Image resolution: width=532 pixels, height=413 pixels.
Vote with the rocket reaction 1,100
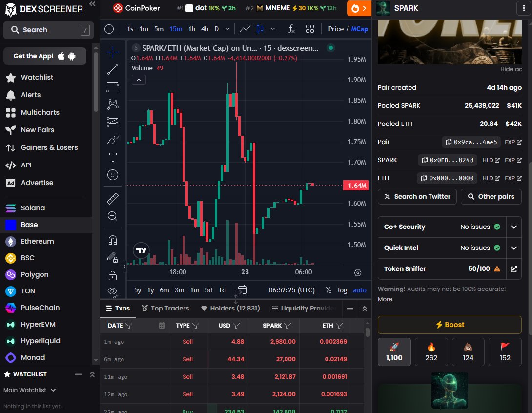[394, 352]
